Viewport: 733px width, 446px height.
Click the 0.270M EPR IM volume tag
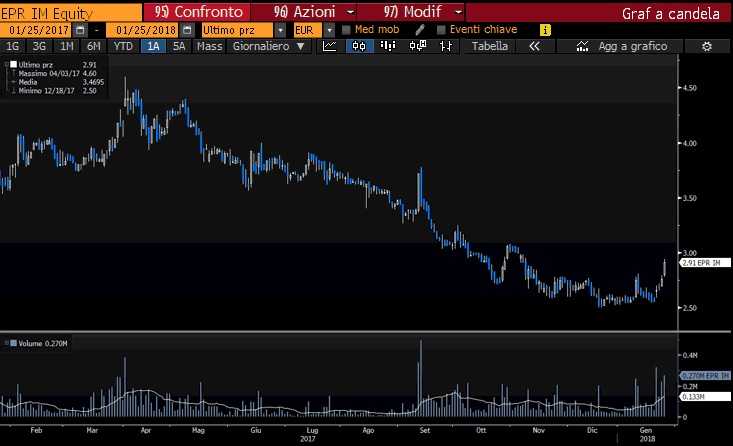tap(705, 376)
